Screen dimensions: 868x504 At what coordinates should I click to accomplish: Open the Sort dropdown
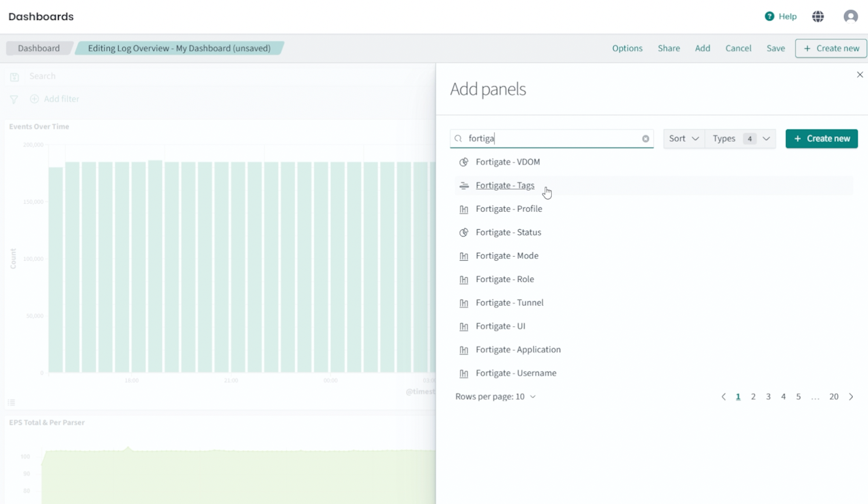684,139
